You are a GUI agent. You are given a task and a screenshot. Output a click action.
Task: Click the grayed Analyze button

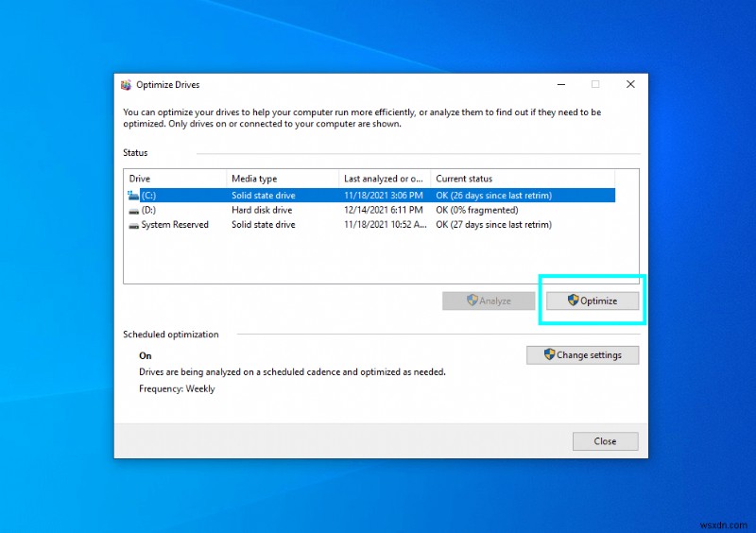[x=489, y=301]
